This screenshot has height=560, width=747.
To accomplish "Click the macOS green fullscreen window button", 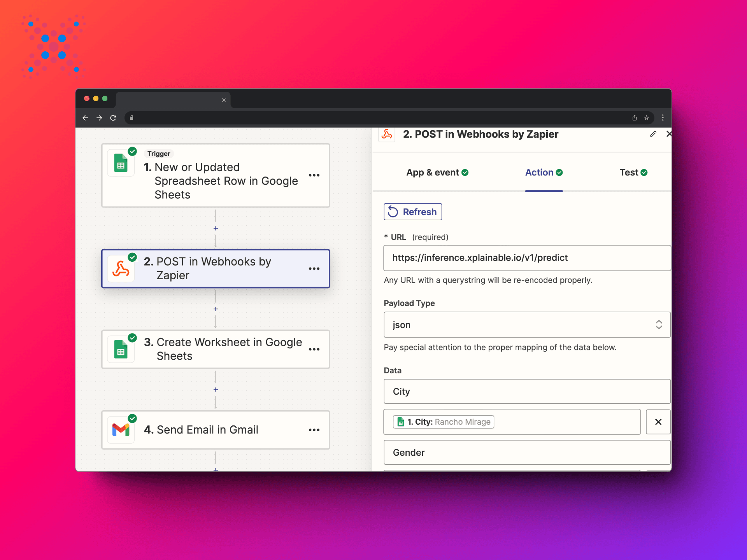I will click(105, 98).
